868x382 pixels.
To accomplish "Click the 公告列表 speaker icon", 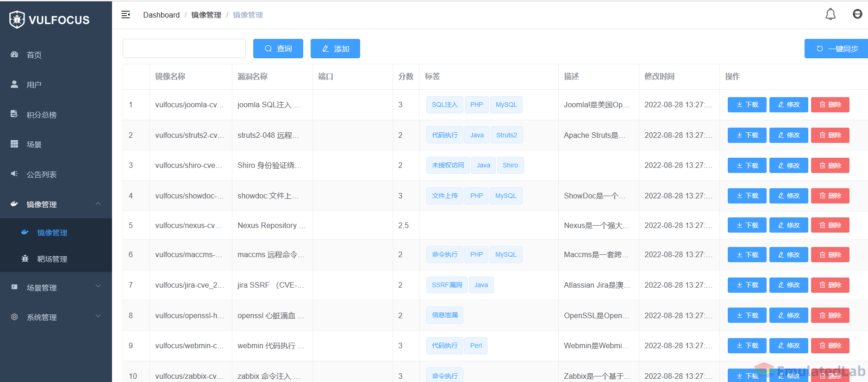I will (x=14, y=174).
